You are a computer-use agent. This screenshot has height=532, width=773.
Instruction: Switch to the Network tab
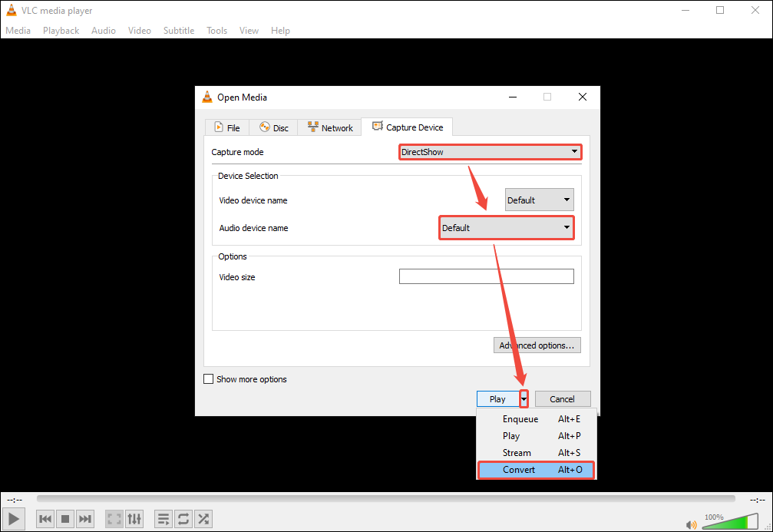point(329,127)
